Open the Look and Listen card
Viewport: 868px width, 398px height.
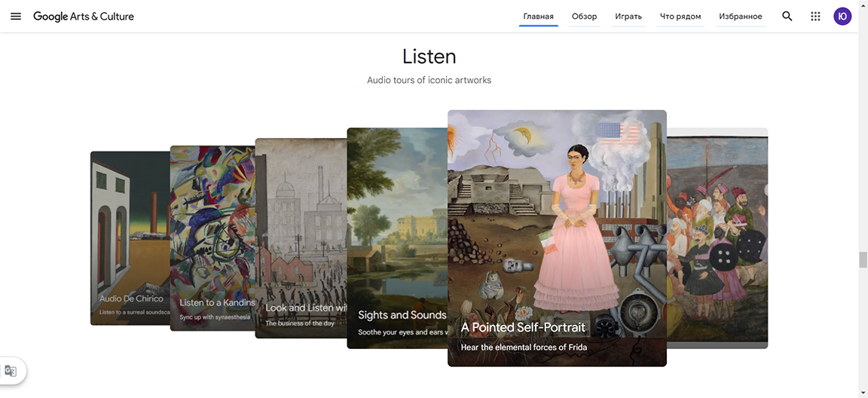point(301,238)
